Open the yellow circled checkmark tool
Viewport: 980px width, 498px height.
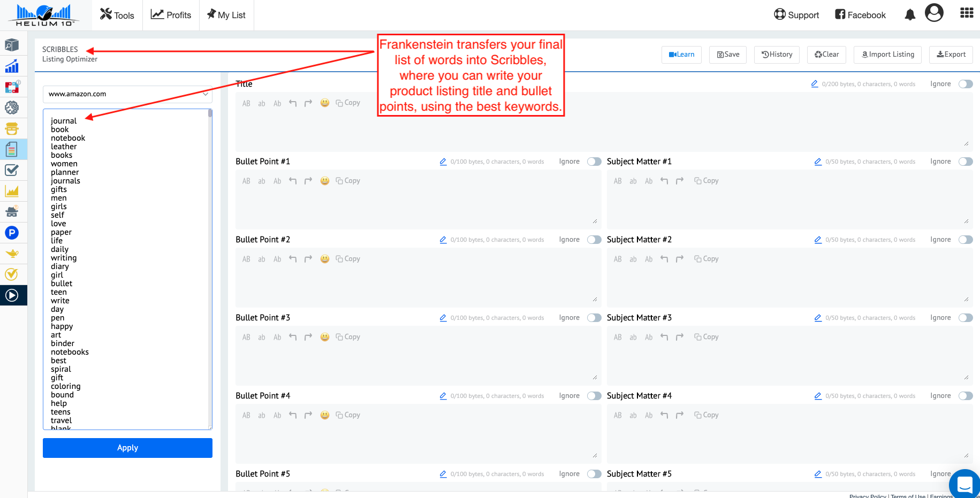click(x=12, y=274)
